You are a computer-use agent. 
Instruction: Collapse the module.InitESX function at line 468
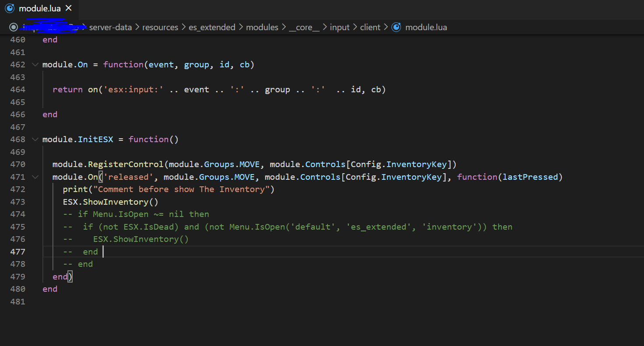[x=35, y=139]
